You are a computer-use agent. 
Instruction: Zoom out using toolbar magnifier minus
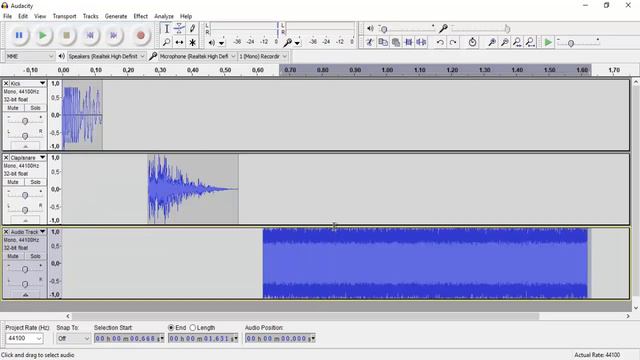(504, 42)
